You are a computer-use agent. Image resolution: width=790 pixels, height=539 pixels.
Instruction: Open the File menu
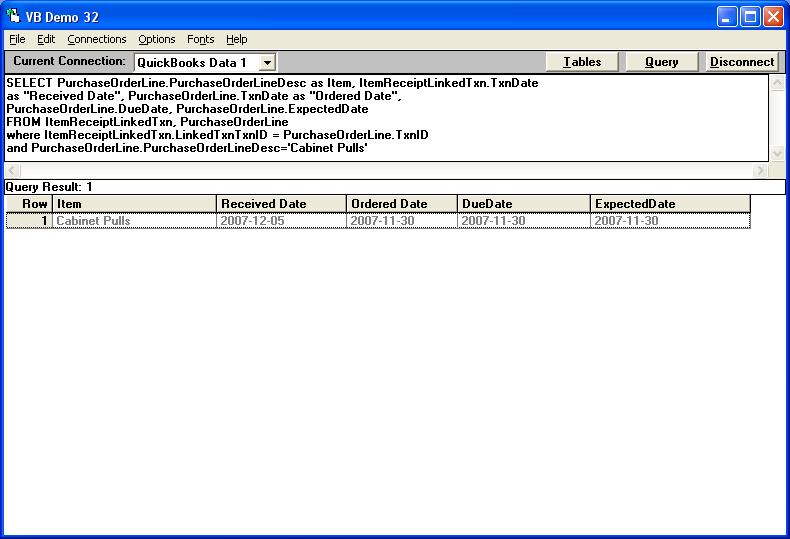point(17,39)
